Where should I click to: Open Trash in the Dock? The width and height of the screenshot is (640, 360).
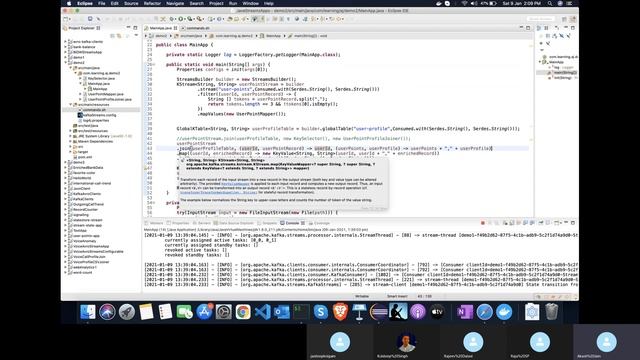click(x=551, y=312)
